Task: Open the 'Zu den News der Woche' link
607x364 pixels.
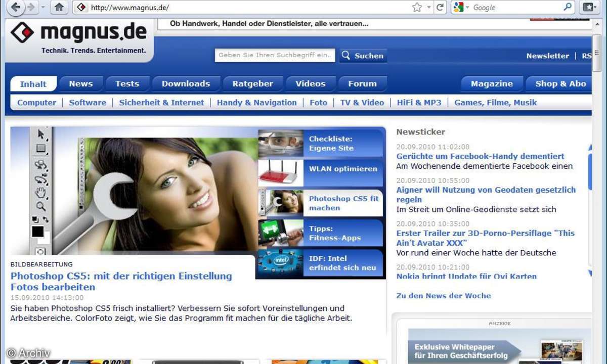Action: (x=444, y=296)
